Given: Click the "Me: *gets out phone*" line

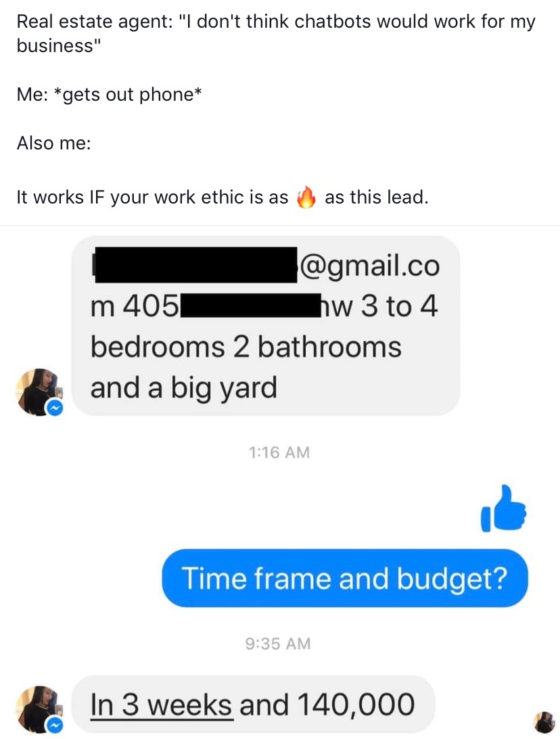Looking at the screenshot, I should (x=110, y=95).
